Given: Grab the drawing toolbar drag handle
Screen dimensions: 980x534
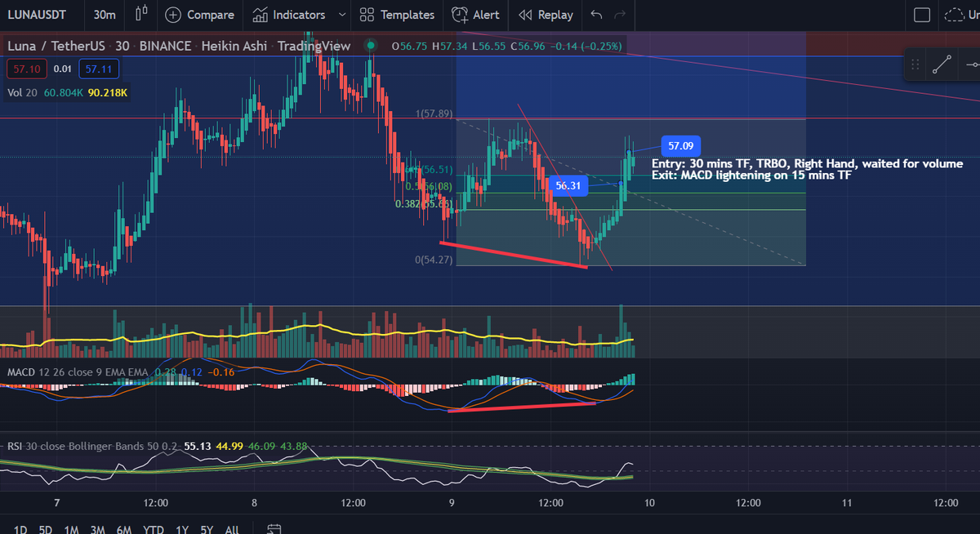Looking at the screenshot, I should pyautogui.click(x=915, y=64).
